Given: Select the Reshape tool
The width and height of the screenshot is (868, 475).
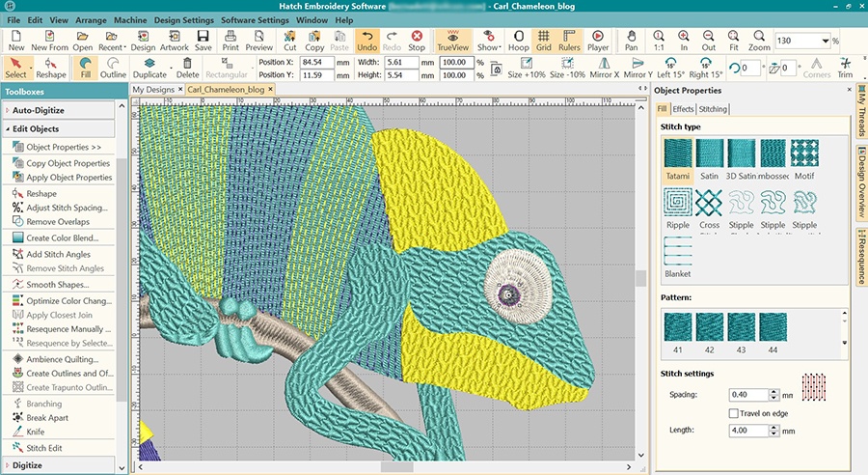Looking at the screenshot, I should pyautogui.click(x=51, y=68).
